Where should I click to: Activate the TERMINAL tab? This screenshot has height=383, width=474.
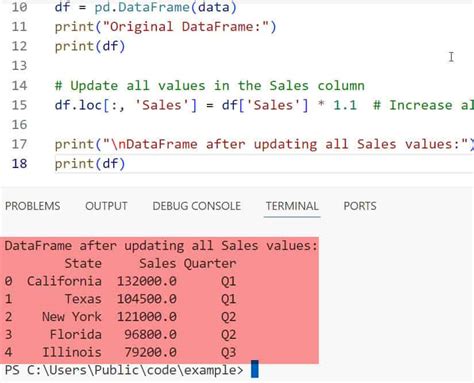pyautogui.click(x=292, y=206)
